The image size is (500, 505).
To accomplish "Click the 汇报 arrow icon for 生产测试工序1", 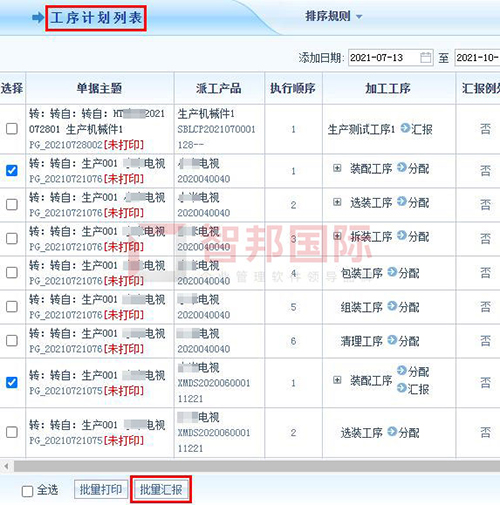I will 405,128.
